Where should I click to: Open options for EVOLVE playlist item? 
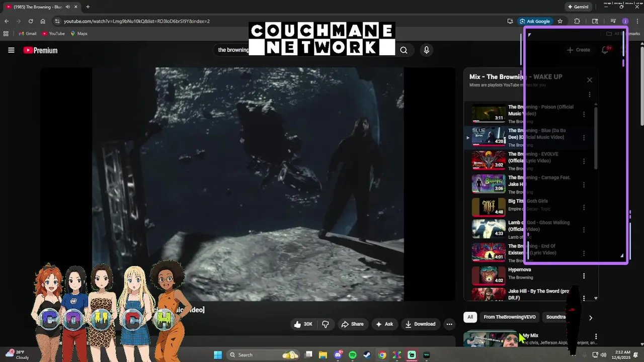[x=584, y=161]
